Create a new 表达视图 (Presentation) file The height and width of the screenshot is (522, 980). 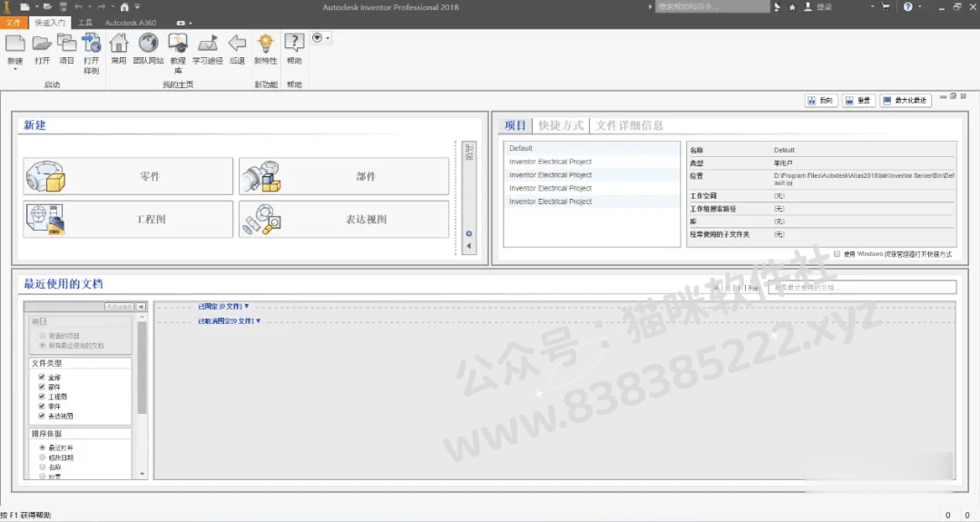[344, 219]
